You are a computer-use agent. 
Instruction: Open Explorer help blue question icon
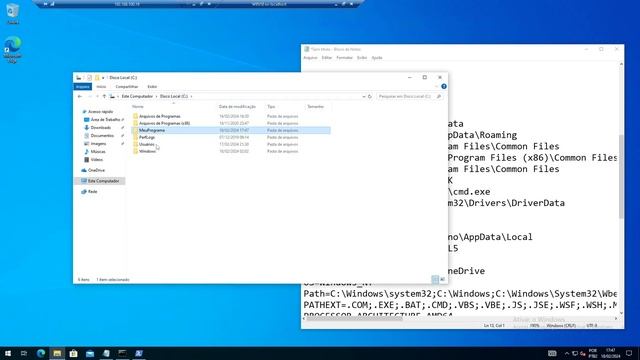[444, 87]
